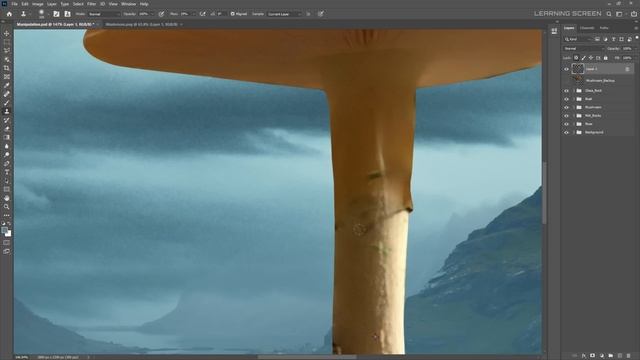
Task: Select the Zoom tool
Action: (7, 207)
